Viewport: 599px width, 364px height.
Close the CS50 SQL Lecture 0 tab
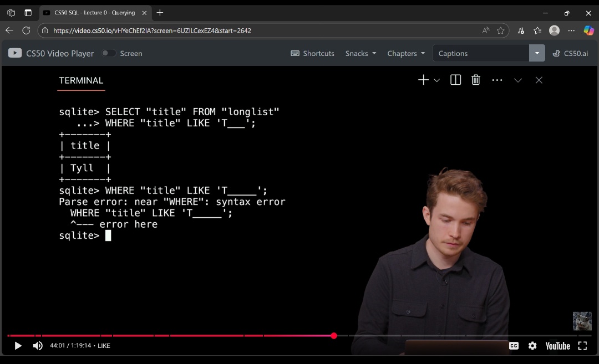144,13
